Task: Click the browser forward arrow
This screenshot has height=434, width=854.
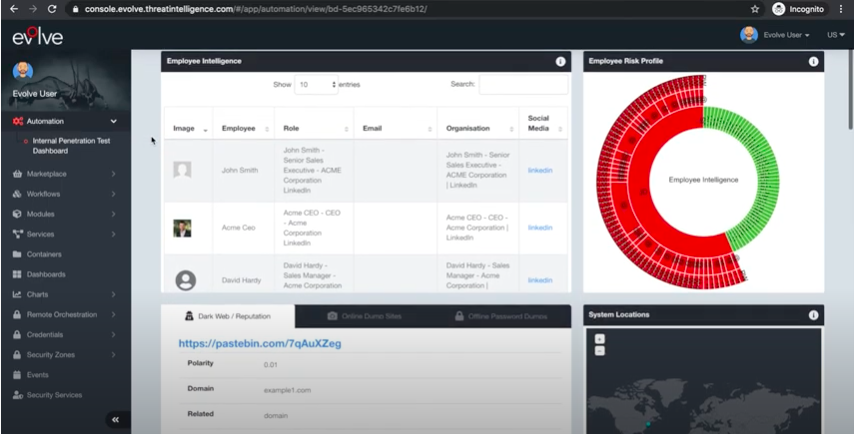Action: [33, 9]
